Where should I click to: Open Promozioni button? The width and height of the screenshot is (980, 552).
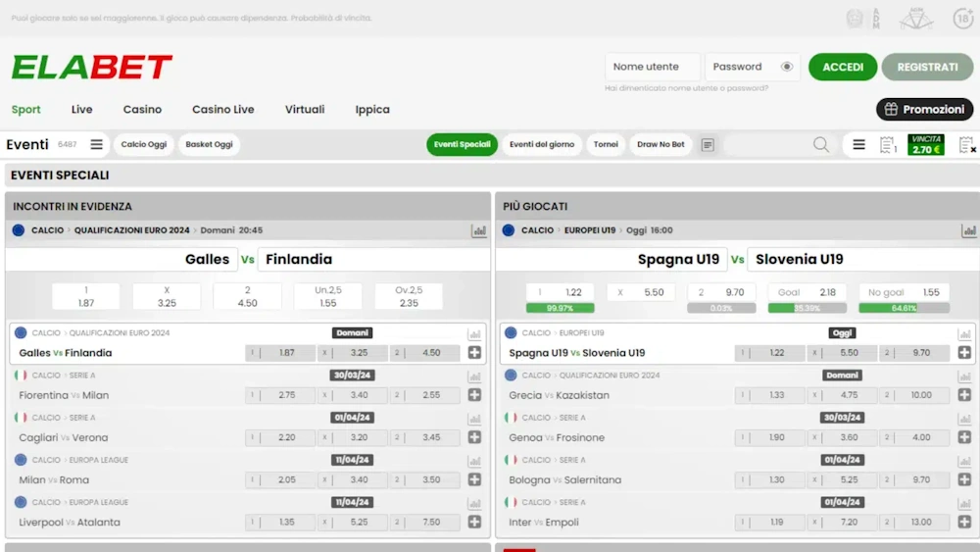pos(924,110)
